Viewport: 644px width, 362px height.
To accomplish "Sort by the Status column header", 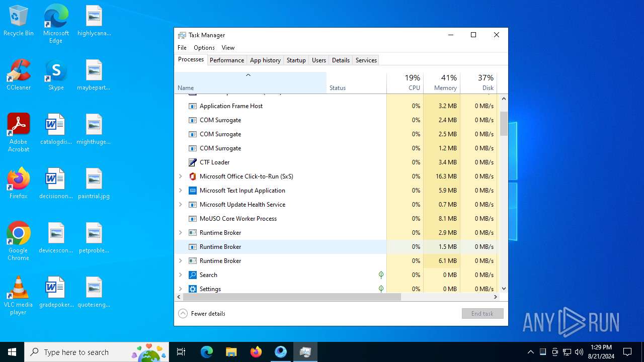I will [356, 83].
